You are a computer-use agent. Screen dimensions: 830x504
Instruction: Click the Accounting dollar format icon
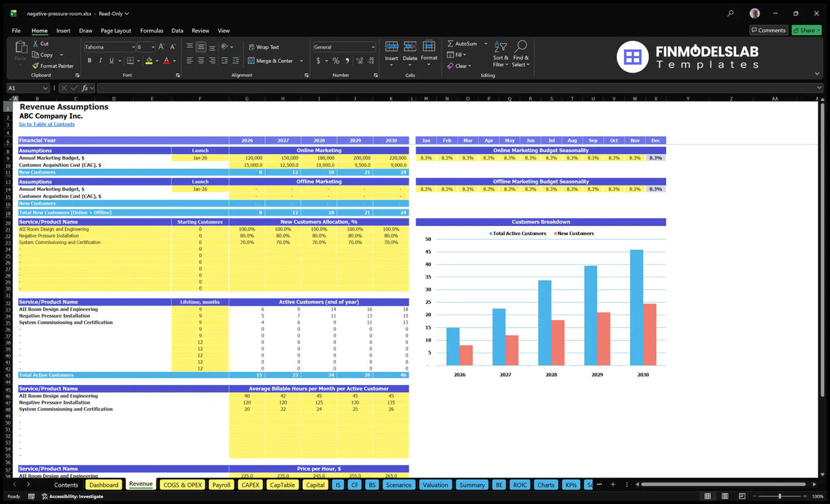[x=318, y=61]
